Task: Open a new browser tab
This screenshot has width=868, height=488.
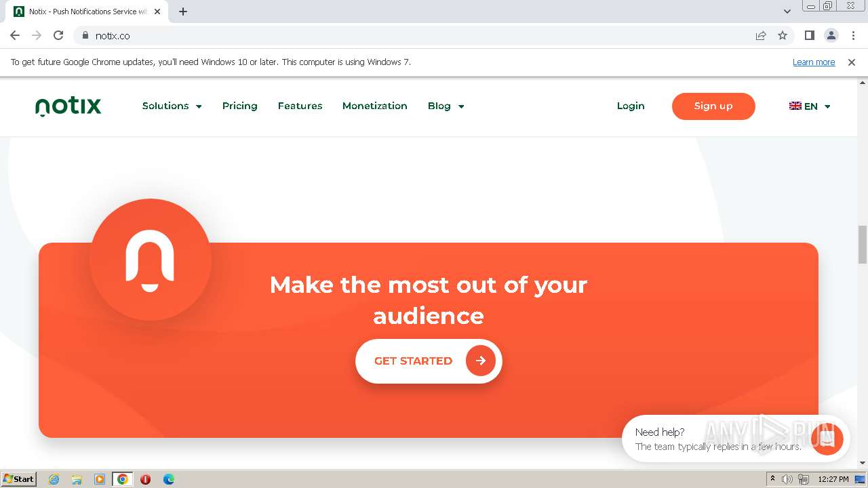Action: 183,12
